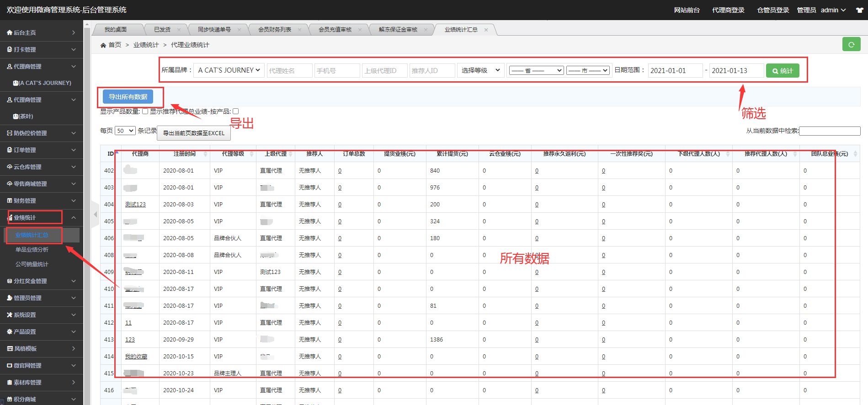Screen dimensions: 868x405
Task: Sort by 代理等级 column sort arrows
Action: 251,154
